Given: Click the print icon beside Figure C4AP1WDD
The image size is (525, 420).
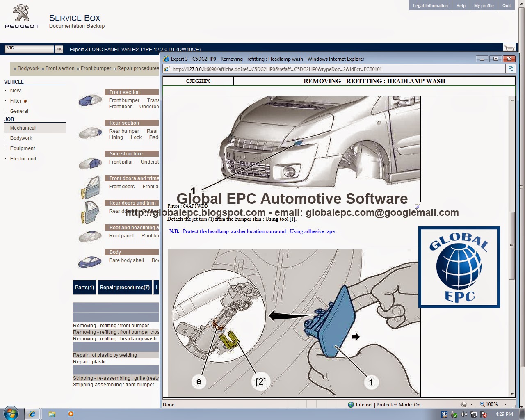Looking at the screenshot, I should (417, 207).
